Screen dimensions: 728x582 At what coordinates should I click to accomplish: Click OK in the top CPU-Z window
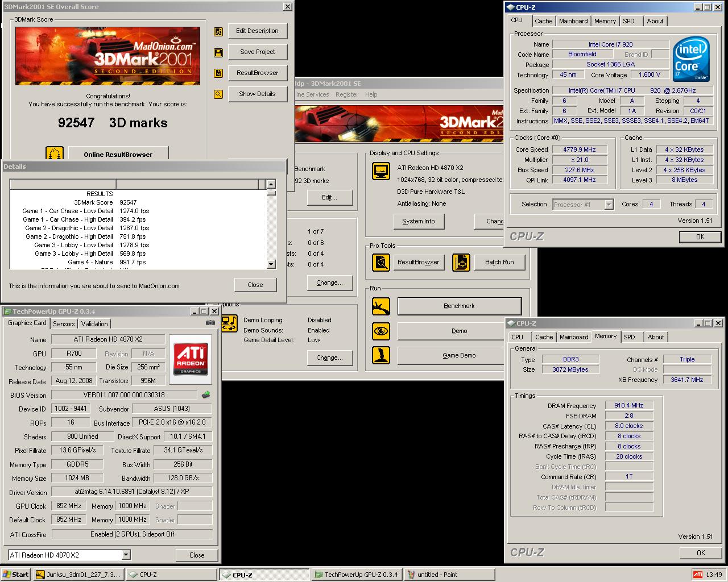[700, 237]
